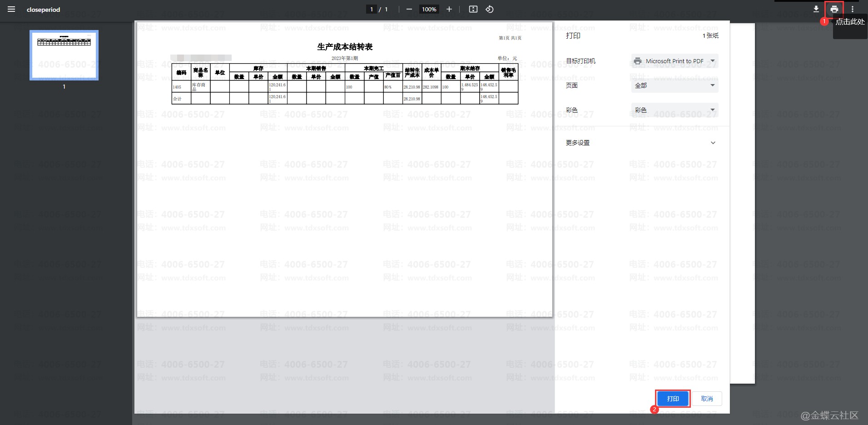868x425 pixels.
Task: Download the PDF using the download icon
Action: pos(816,10)
